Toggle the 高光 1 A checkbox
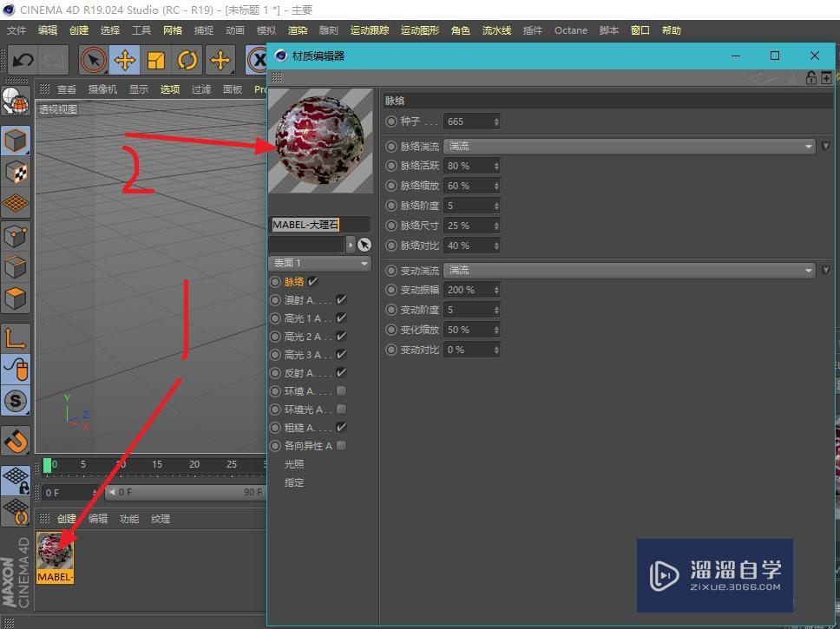Image resolution: width=840 pixels, height=629 pixels. point(341,318)
